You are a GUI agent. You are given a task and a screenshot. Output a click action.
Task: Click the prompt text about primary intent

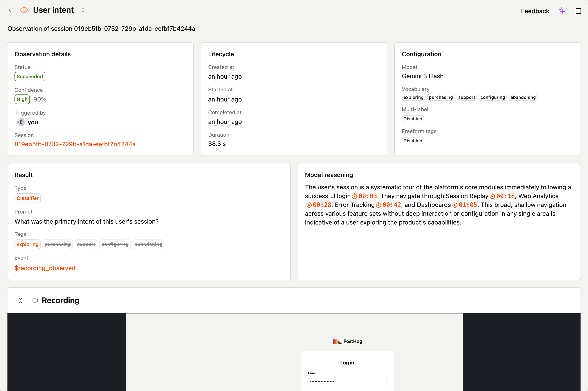87,221
